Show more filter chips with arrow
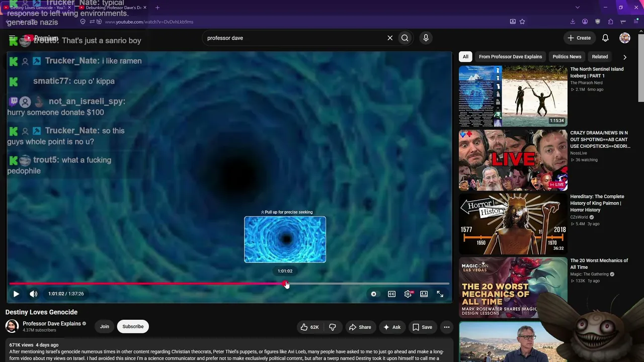Image resolution: width=644 pixels, height=362 pixels. [625, 57]
